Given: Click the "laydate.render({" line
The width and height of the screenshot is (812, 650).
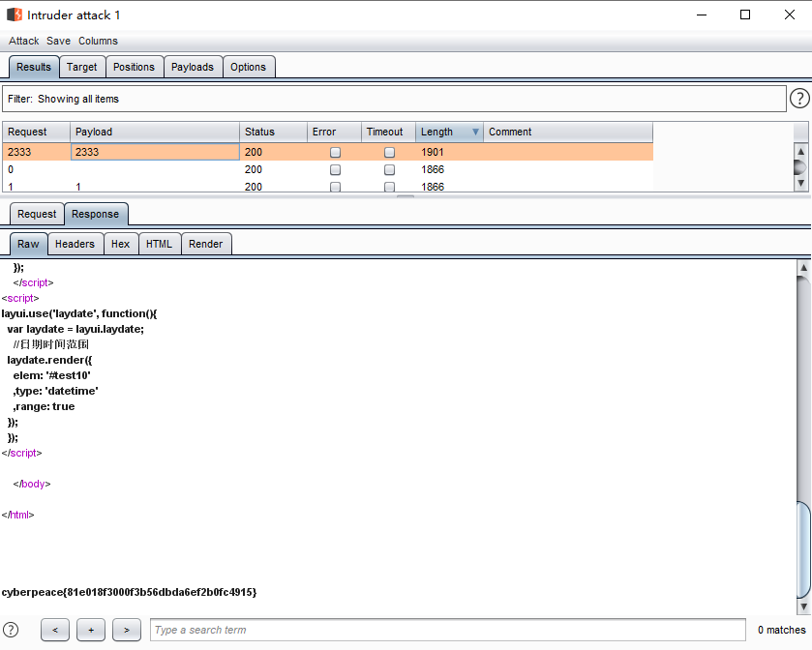Looking at the screenshot, I should pyautogui.click(x=49, y=360).
